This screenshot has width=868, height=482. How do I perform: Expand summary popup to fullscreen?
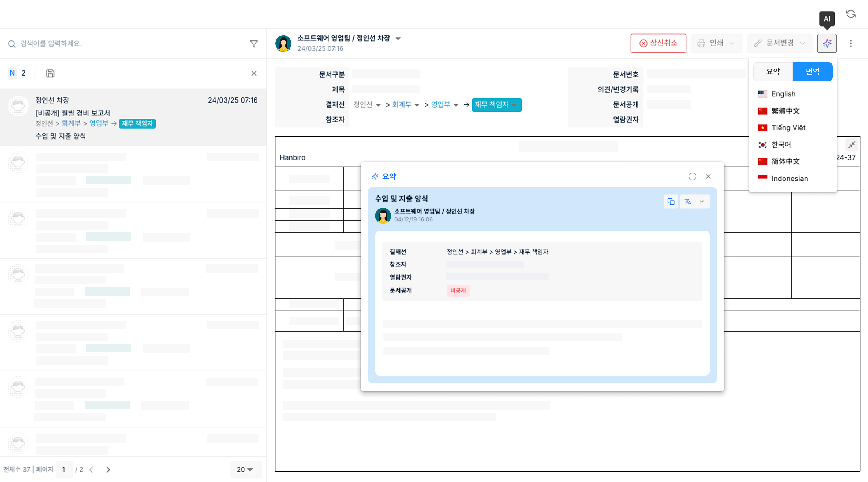692,176
